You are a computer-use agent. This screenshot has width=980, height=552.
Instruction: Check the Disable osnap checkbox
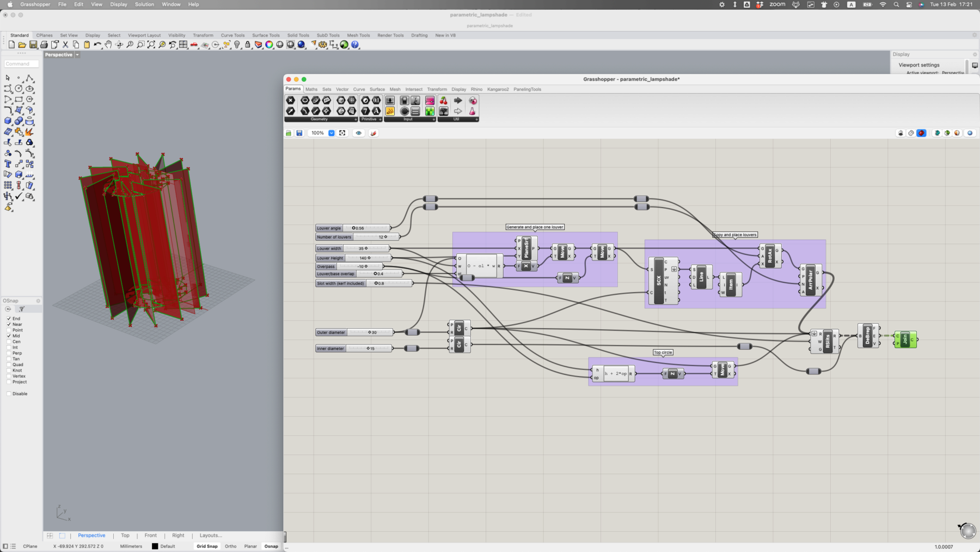(9, 393)
